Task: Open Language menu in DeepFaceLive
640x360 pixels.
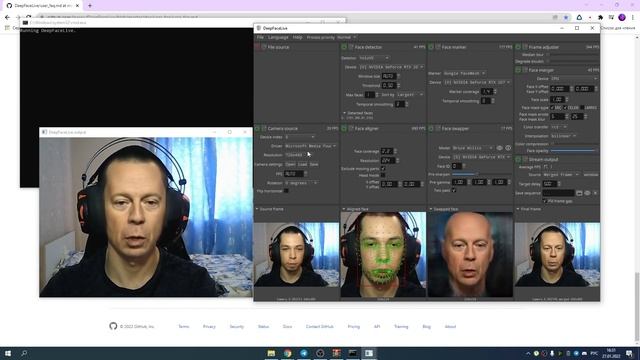Action: coord(278,37)
